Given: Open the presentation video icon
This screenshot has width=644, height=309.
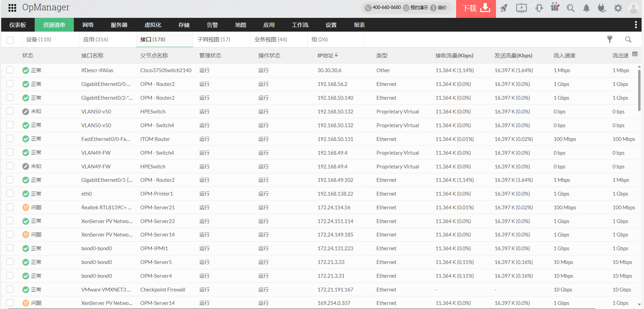Looking at the screenshot, I should click(521, 8).
